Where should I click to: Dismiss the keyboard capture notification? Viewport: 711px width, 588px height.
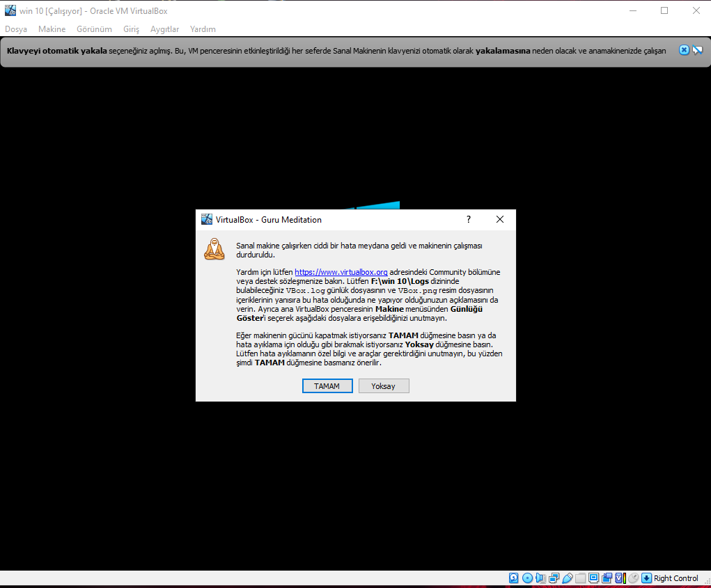point(685,50)
